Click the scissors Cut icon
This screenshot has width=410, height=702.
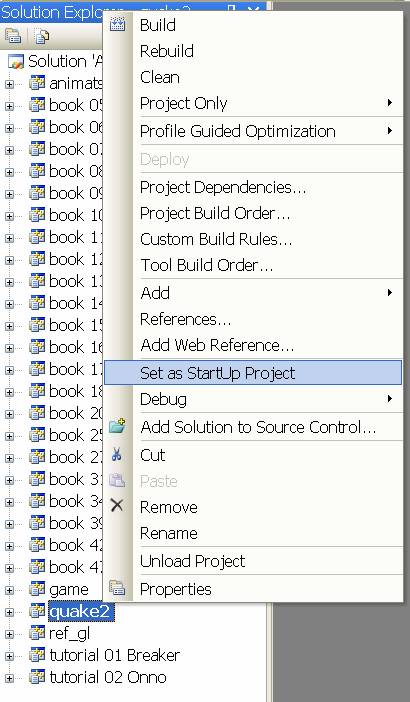tap(117, 455)
